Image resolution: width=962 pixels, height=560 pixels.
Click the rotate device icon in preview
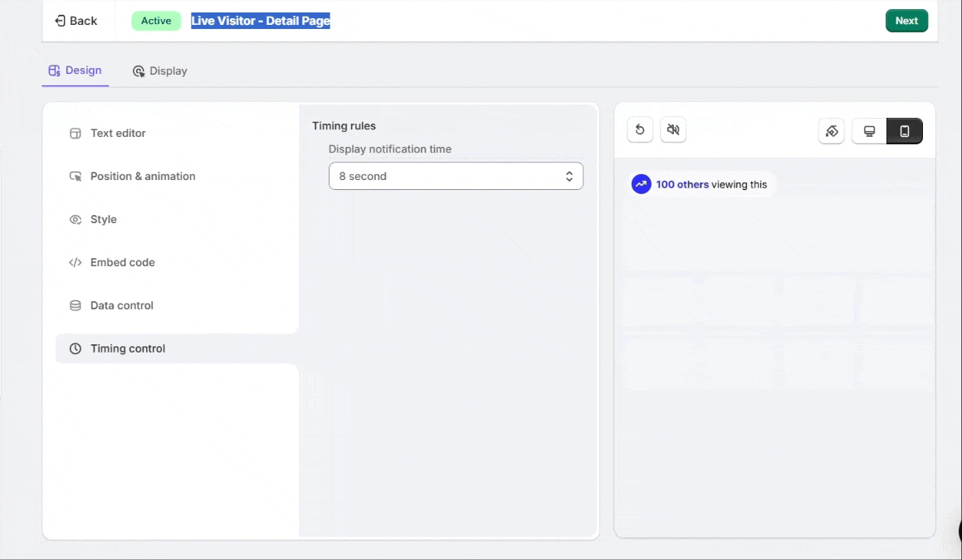pos(831,131)
